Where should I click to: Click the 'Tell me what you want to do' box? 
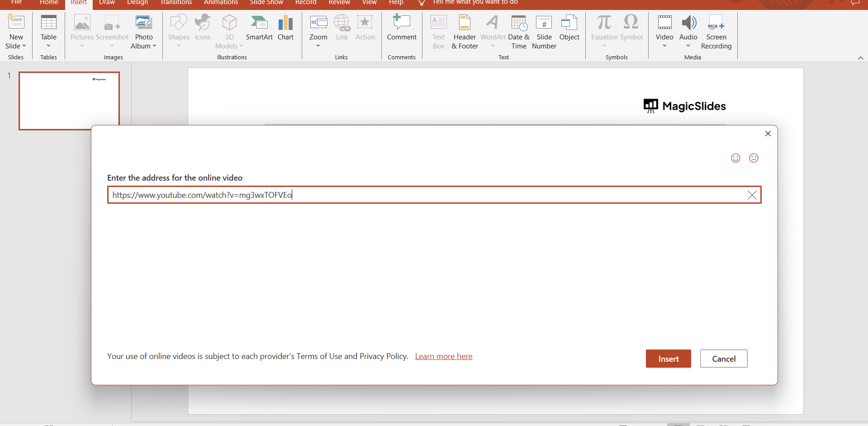475,3
